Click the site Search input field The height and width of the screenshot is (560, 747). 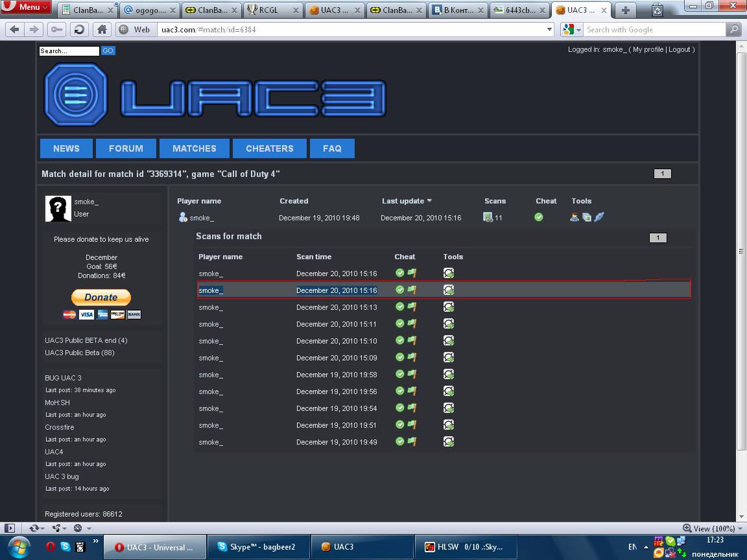point(69,51)
